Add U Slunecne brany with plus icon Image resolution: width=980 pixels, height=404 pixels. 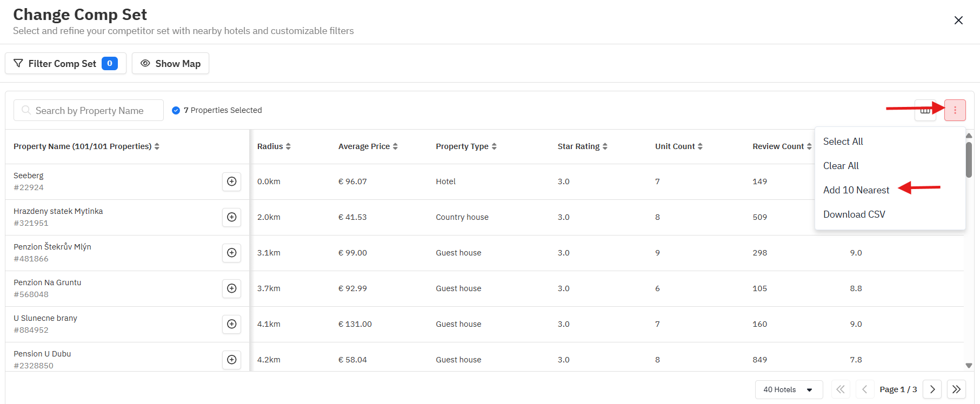(231, 324)
